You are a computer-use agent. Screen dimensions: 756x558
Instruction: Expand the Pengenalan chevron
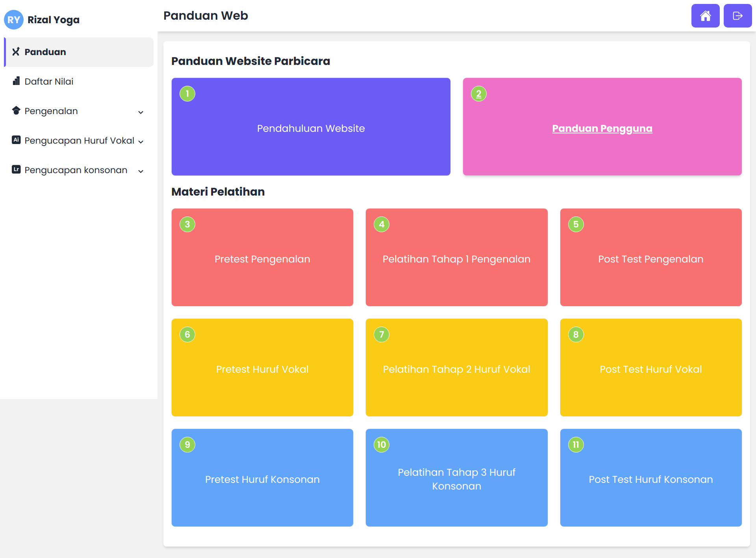[x=141, y=112]
